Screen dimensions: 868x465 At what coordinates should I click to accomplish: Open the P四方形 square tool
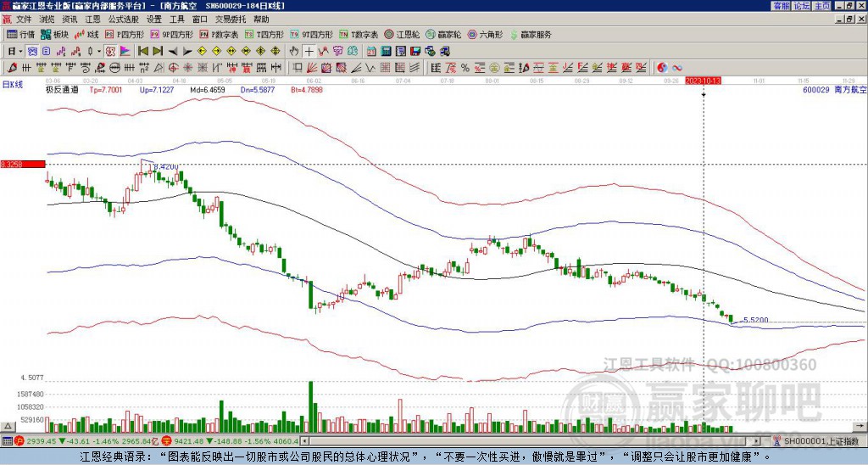(x=125, y=34)
